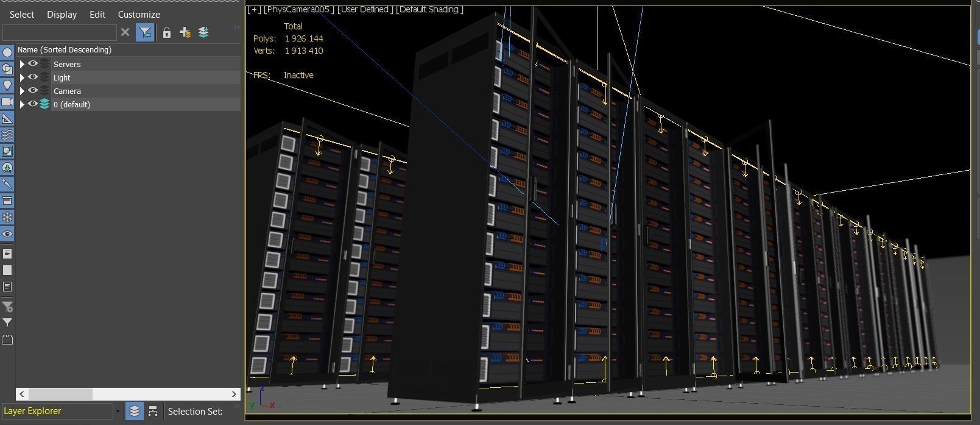
Task: Toggle the Display Containers box icon
Action: (x=7, y=201)
